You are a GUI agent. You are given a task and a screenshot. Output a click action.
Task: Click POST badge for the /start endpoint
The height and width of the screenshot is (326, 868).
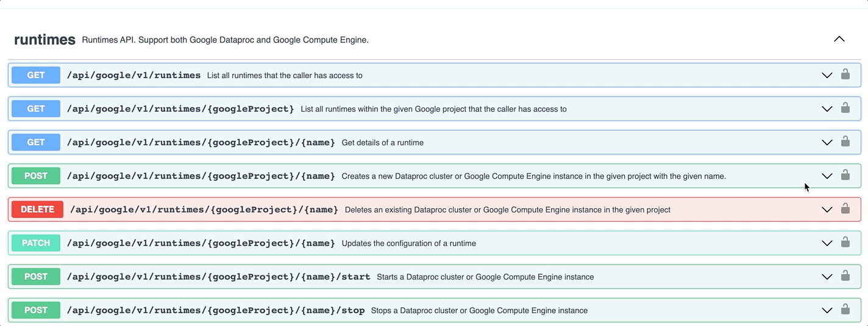pos(36,277)
